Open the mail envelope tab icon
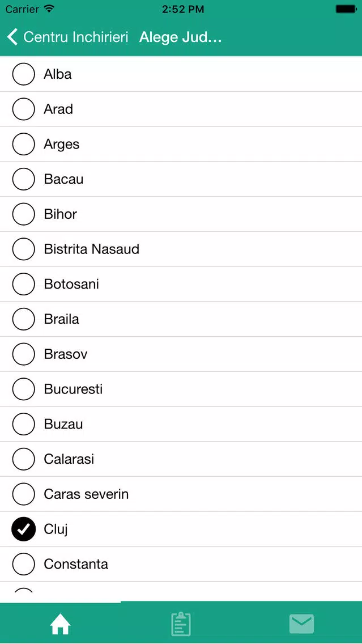The image size is (362, 644). coord(301,624)
